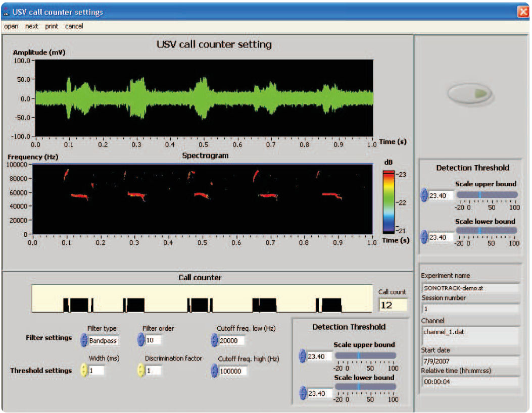Click the 'Spectrogram' title text

coord(205,156)
